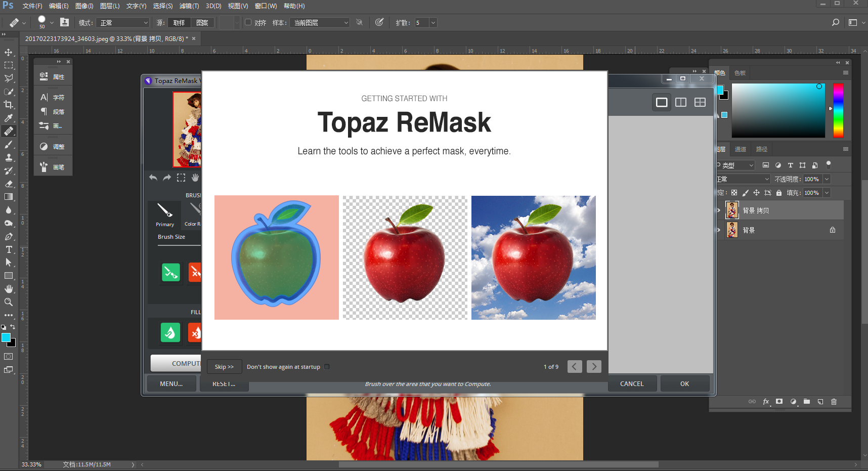Toggle the type layer filter T icon
This screenshot has width=868, height=471.
tap(791, 165)
